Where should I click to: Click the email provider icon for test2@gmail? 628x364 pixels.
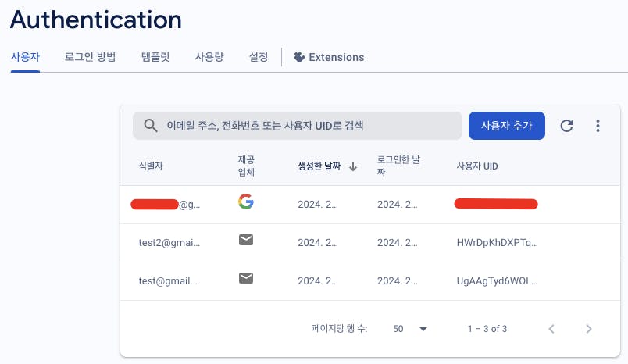(x=246, y=241)
